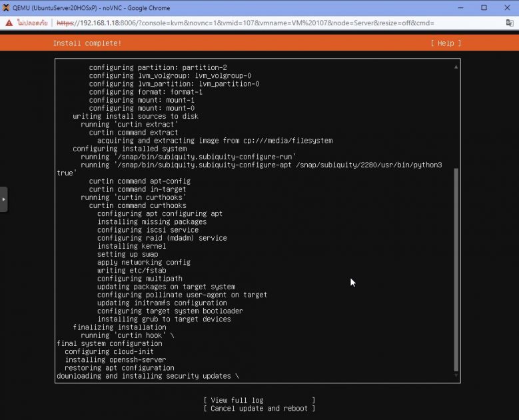Click log line 'configuring partition: partition-2'
Screen dimensions: 519x420
pyautogui.click(x=158, y=67)
